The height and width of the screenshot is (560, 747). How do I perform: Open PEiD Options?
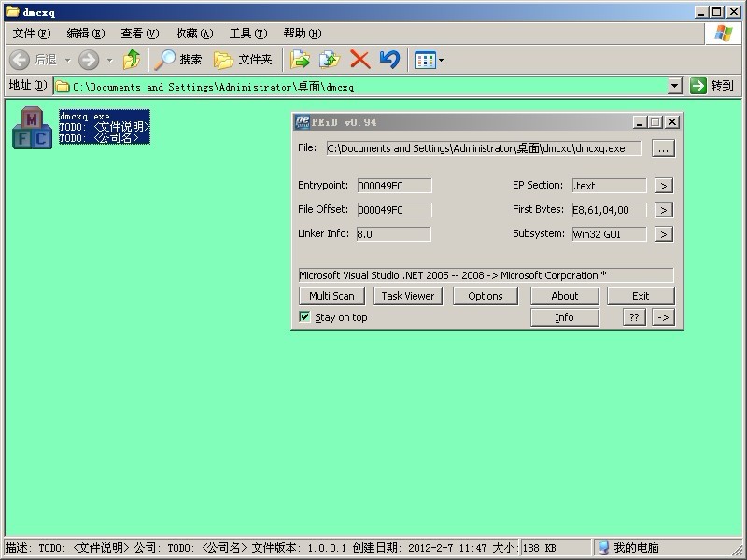pyautogui.click(x=485, y=296)
